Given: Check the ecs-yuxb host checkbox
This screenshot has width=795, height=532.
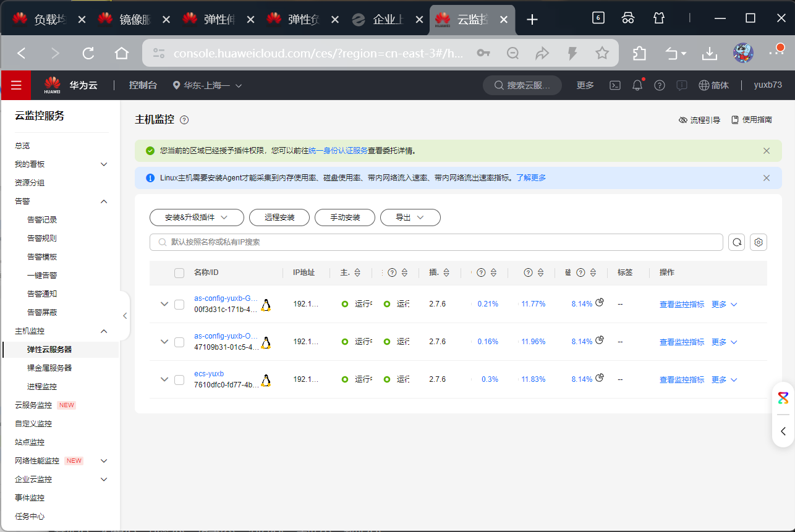Looking at the screenshot, I should tap(179, 380).
